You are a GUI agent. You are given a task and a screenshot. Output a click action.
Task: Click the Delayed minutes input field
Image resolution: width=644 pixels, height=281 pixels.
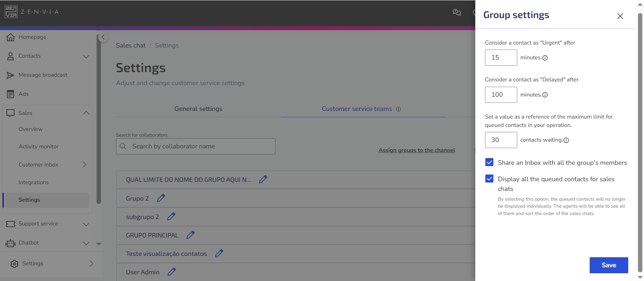tap(501, 95)
